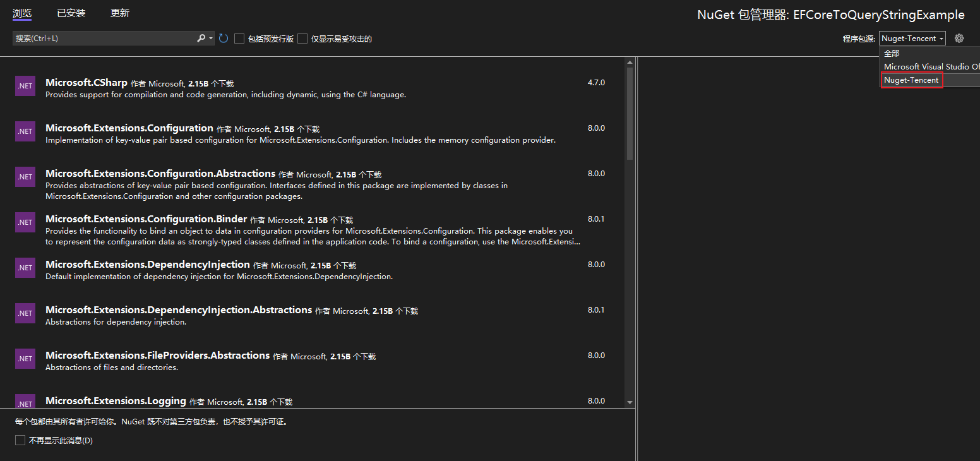The image size is (980, 461).
Task: Click the package list vertical scrollbar thumb
Action: (x=630, y=114)
